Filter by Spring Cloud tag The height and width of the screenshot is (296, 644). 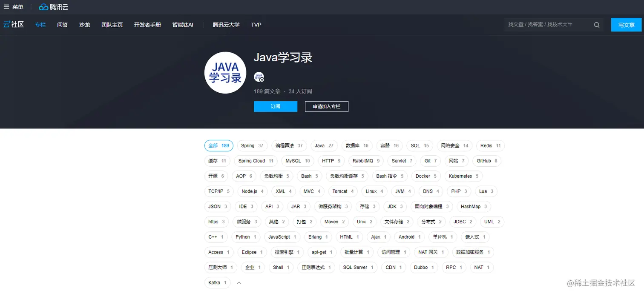click(x=256, y=161)
